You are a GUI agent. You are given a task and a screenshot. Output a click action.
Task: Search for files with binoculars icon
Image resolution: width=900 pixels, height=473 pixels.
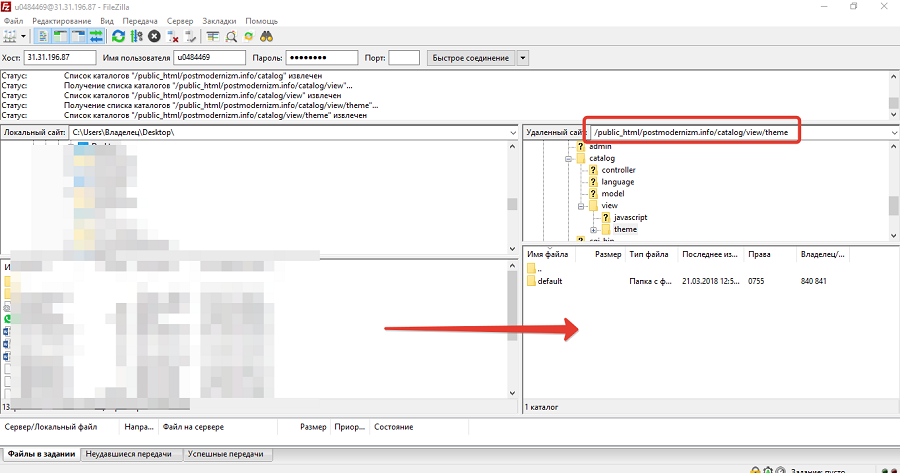coord(266,37)
